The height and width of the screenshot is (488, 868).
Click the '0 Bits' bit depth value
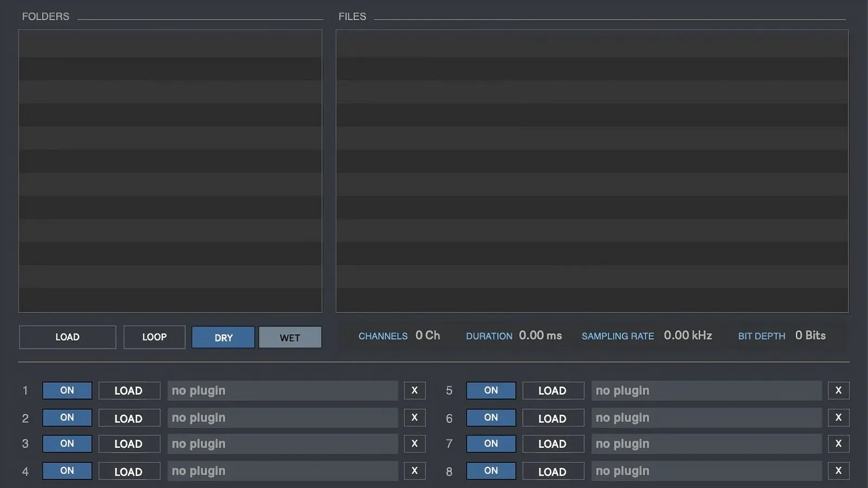(x=810, y=336)
